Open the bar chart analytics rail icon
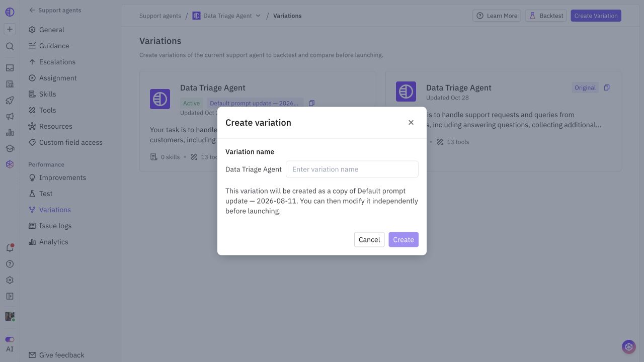 pos(10,132)
